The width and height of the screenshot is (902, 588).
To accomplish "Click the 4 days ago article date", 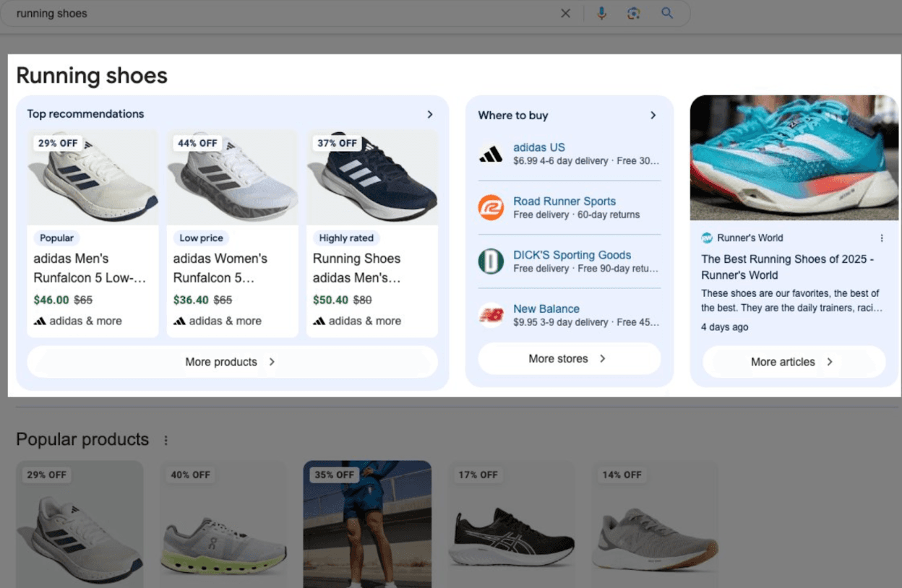I will click(x=725, y=327).
